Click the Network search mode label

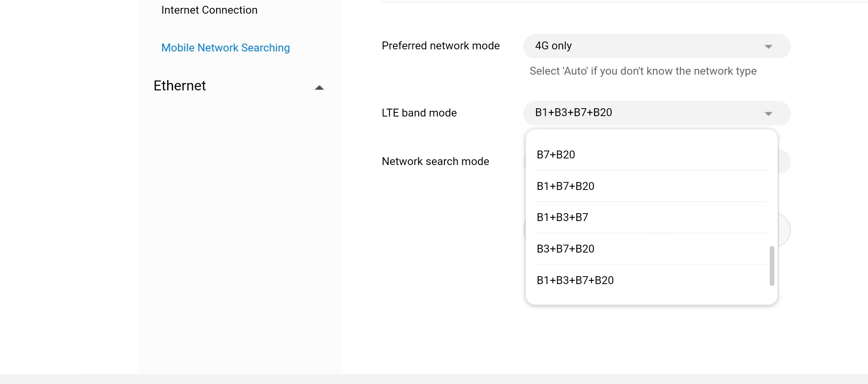coord(435,161)
